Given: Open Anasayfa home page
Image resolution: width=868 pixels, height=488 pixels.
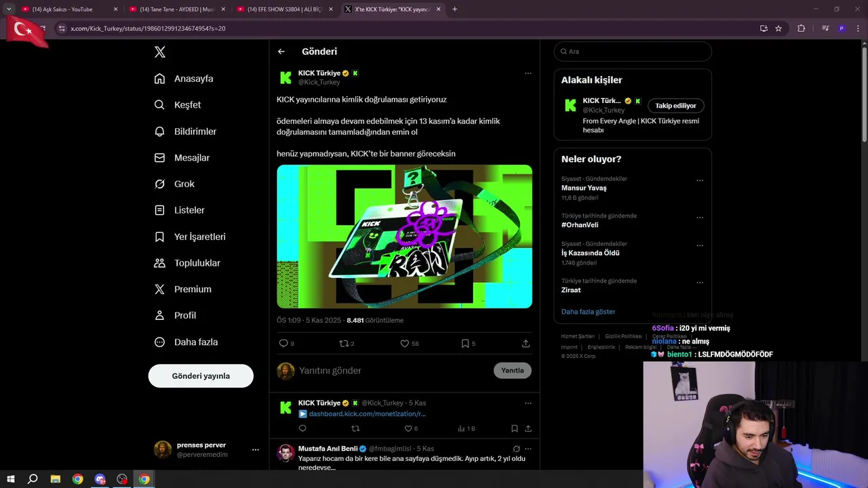Looking at the screenshot, I should (x=184, y=79).
